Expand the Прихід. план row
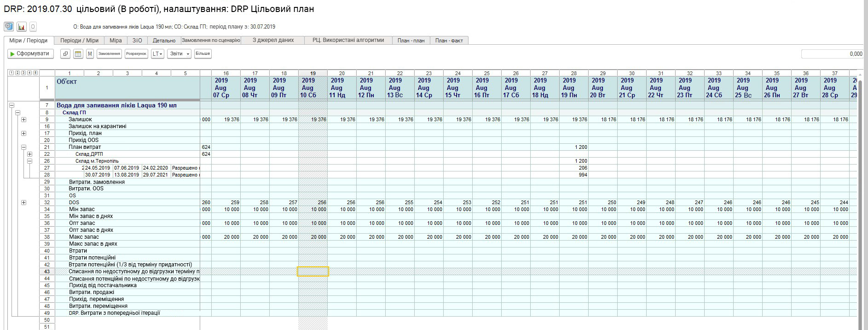Screen dimensions: 868x330 pos(24,133)
